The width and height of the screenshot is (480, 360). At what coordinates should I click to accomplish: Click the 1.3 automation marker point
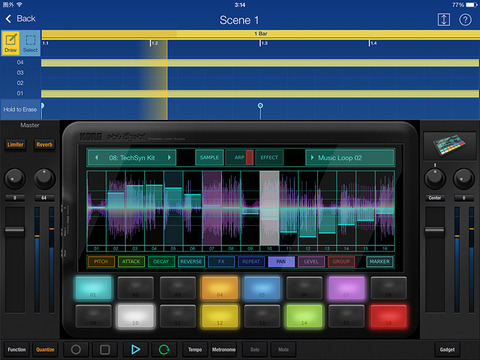click(x=260, y=106)
